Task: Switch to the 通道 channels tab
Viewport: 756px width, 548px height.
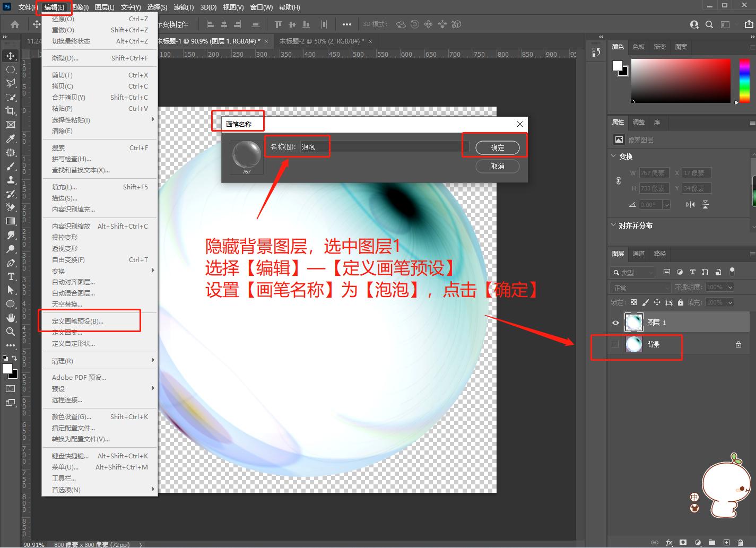Action: tap(638, 254)
